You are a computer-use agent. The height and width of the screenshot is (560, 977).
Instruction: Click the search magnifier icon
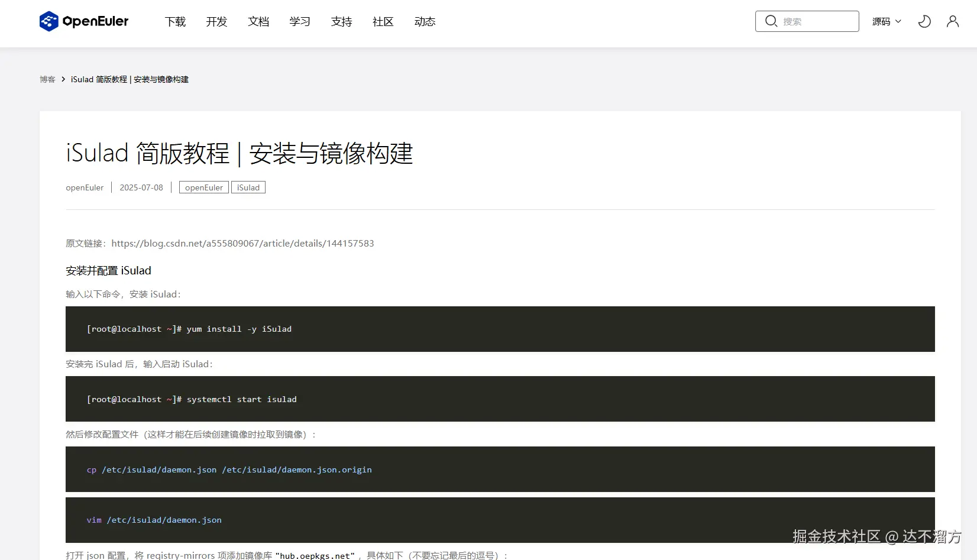(x=771, y=21)
